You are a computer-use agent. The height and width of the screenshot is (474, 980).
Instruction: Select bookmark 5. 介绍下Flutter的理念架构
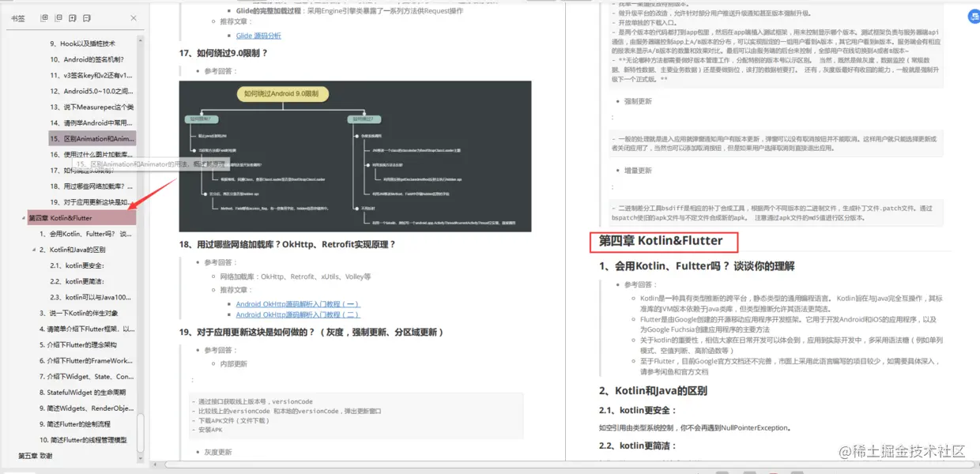[77, 344]
